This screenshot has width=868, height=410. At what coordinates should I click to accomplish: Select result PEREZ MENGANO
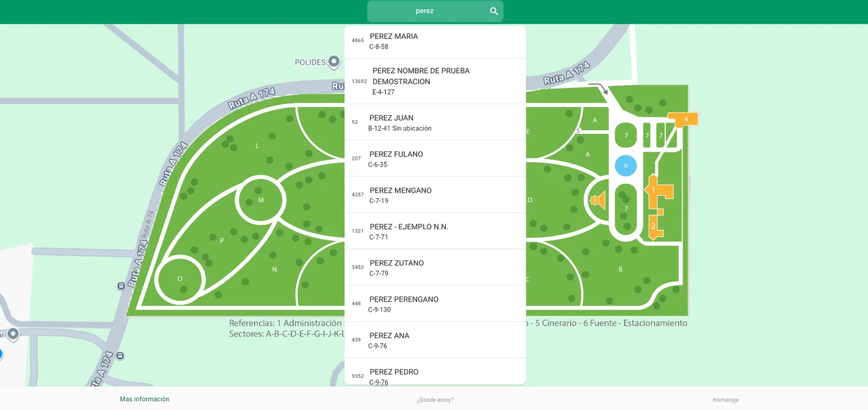tap(435, 195)
